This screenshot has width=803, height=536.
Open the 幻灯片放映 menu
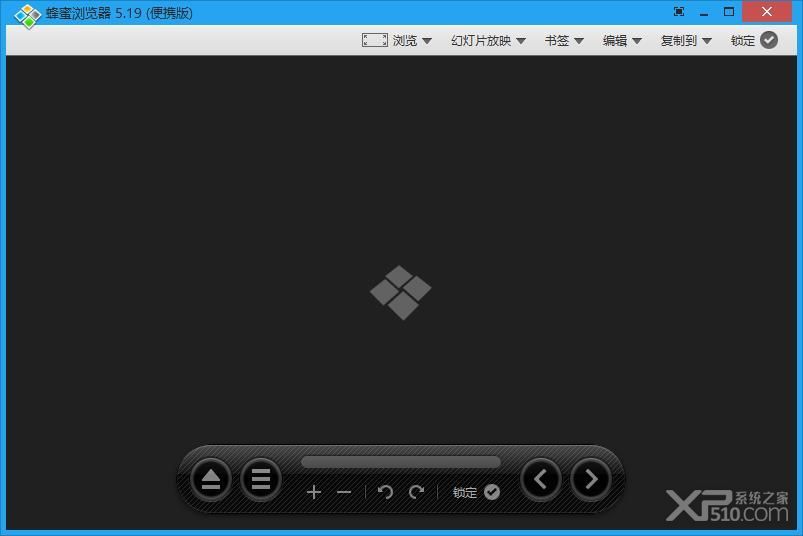481,40
